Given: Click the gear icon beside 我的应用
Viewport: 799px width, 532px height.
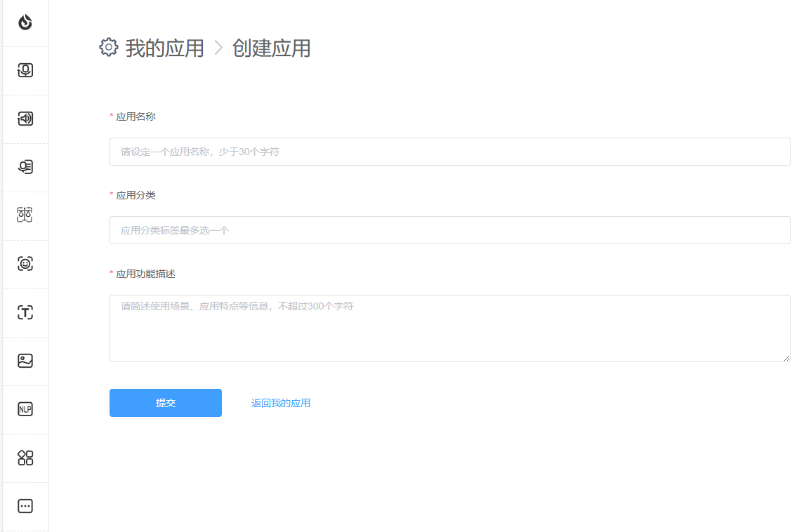Looking at the screenshot, I should click(x=109, y=48).
